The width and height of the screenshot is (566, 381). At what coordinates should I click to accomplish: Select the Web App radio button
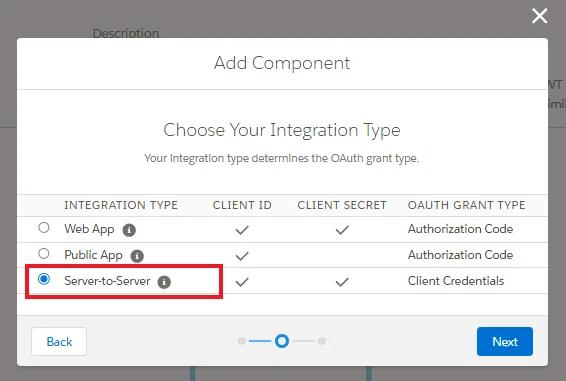(x=44, y=228)
